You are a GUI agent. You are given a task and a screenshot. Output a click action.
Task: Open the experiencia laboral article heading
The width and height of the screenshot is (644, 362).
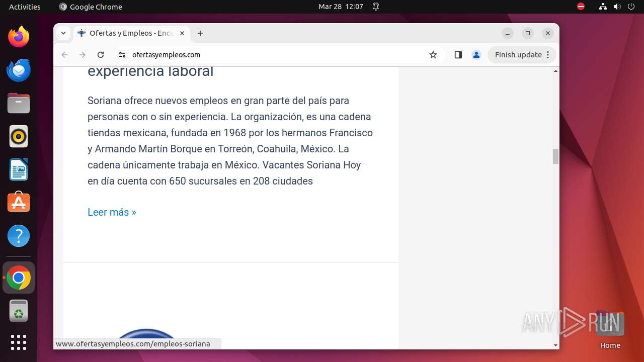coord(150,71)
